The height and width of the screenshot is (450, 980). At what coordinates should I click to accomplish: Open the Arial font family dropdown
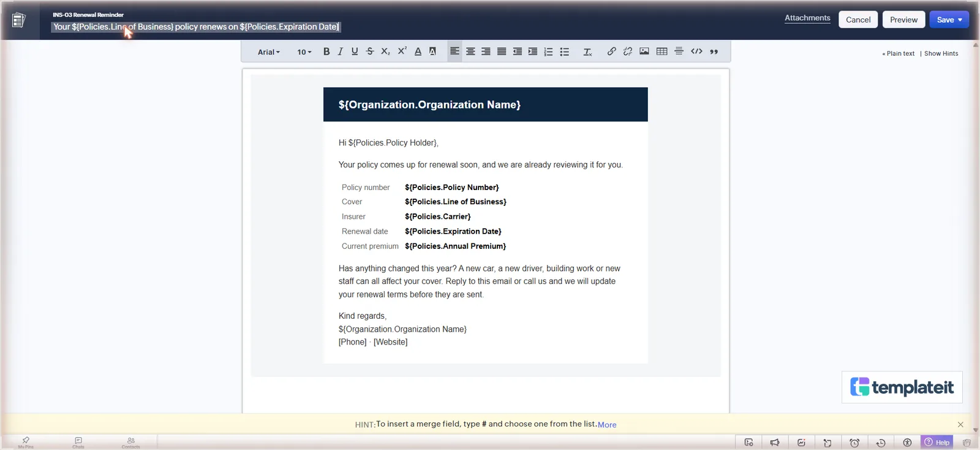point(269,52)
